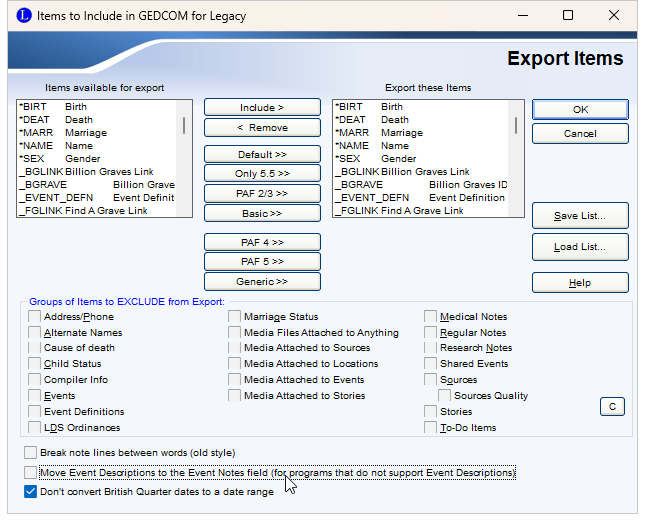This screenshot has width=645, height=521.
Task: Close the Items to Include window
Action: pyautogui.click(x=614, y=15)
